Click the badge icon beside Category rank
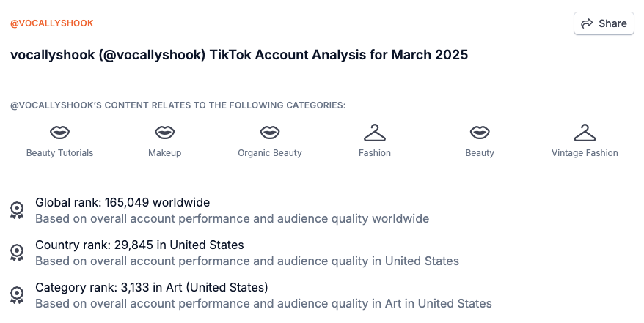This screenshot has width=644, height=323. (x=17, y=295)
